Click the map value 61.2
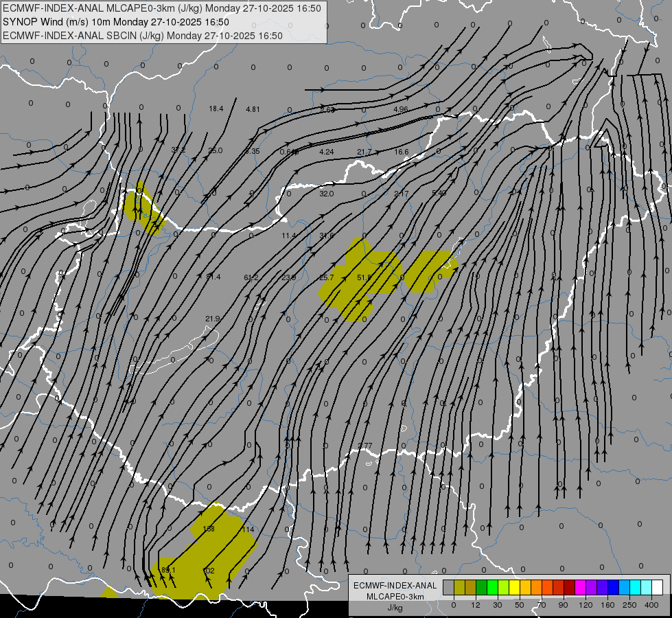 [251, 277]
